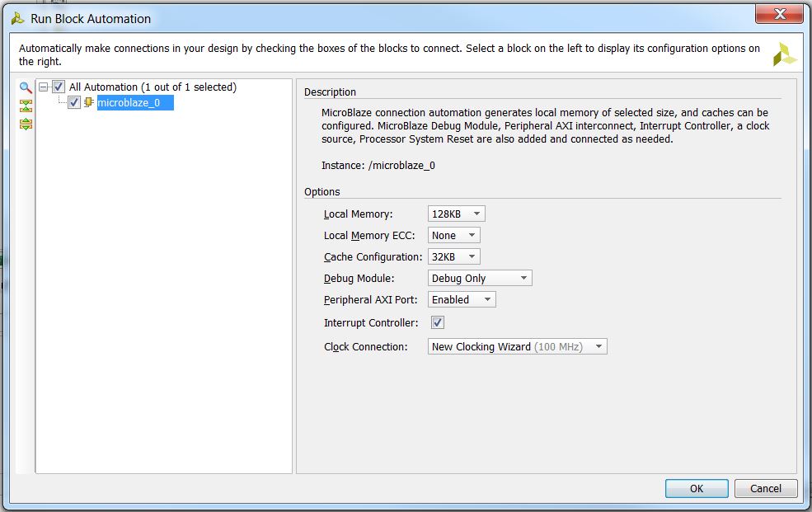Close the Run Block Automation dialog

(x=779, y=14)
